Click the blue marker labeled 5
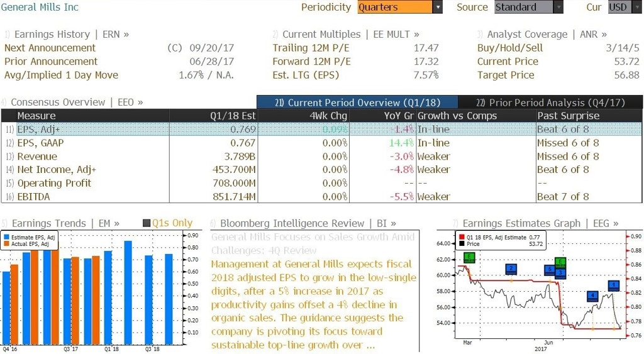 pos(550,270)
